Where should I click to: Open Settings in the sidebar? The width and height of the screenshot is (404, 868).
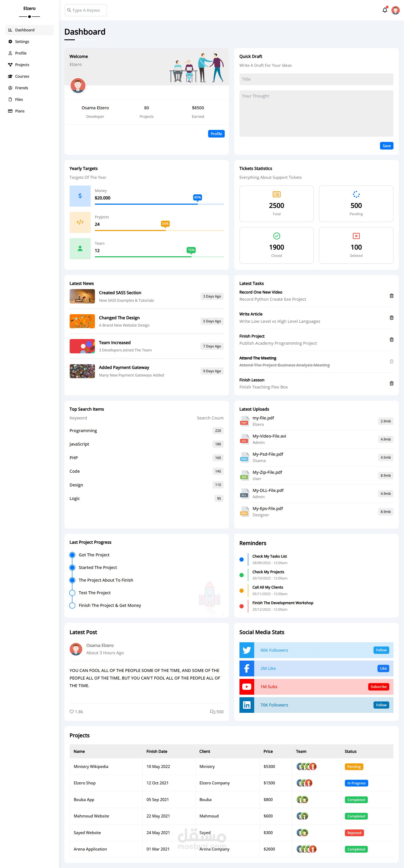click(30, 41)
